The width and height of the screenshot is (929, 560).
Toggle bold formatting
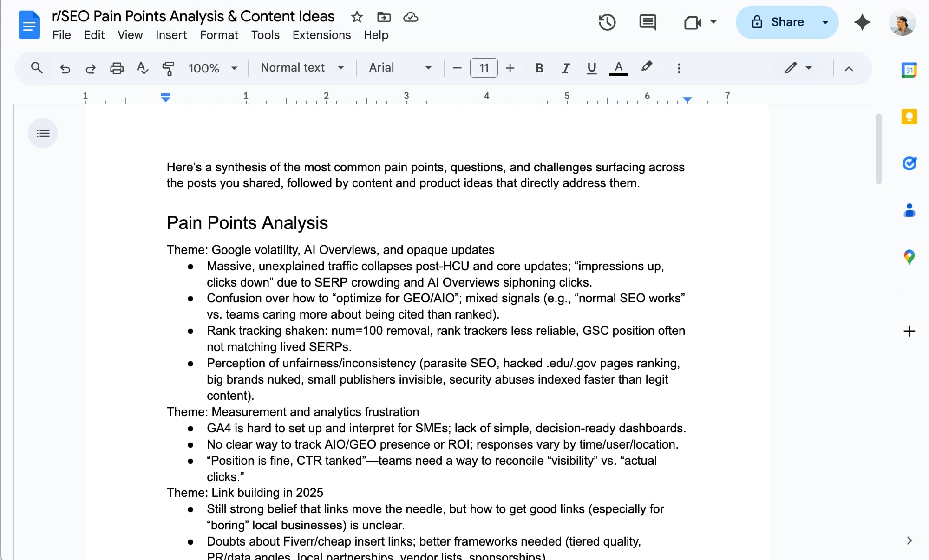pos(539,68)
